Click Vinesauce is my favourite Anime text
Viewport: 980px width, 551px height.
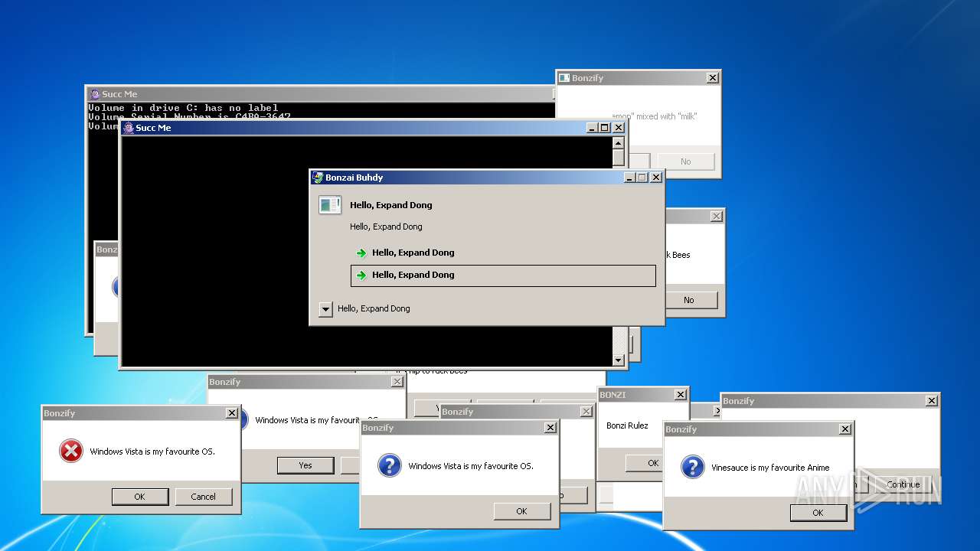tap(770, 468)
